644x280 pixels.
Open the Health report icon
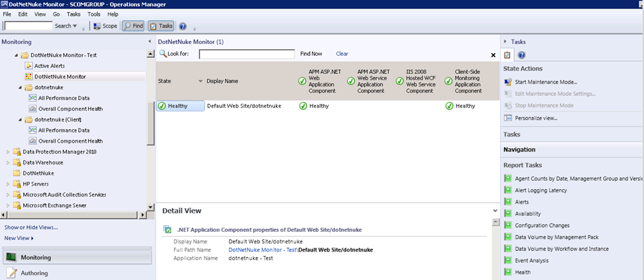[x=508, y=273]
